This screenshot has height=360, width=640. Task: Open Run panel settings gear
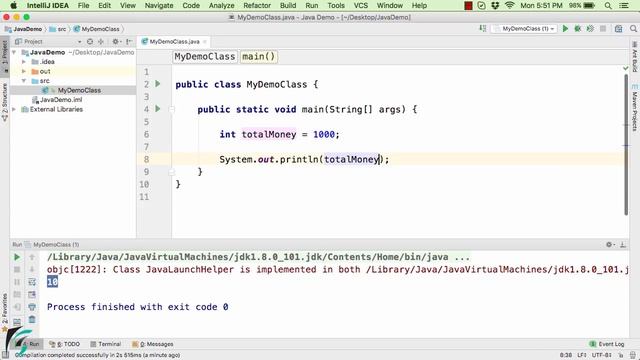point(610,244)
